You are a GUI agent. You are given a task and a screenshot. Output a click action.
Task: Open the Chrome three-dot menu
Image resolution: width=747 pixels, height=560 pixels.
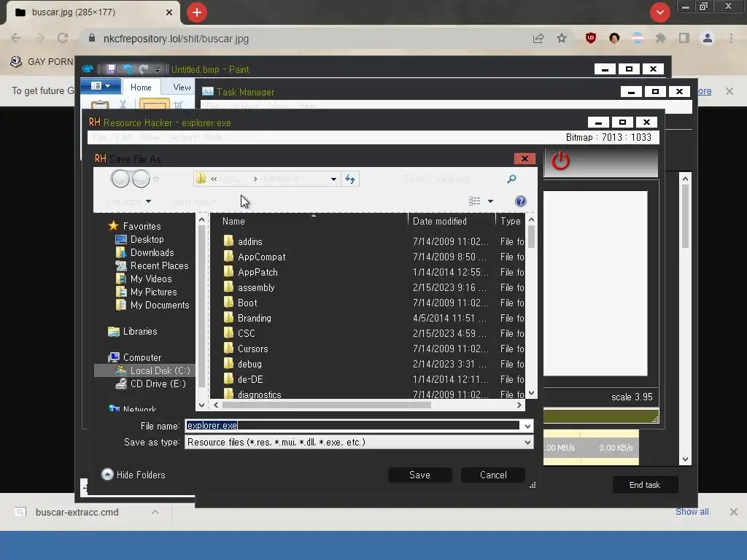click(x=731, y=38)
